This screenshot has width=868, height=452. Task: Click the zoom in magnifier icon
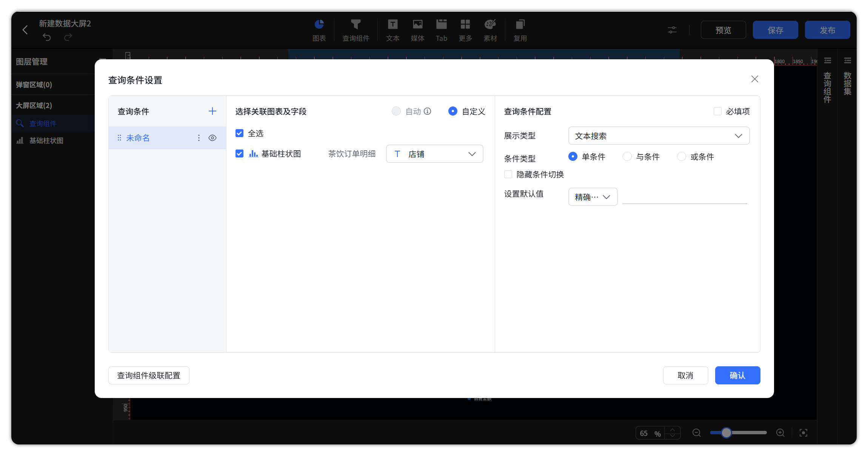780,433
